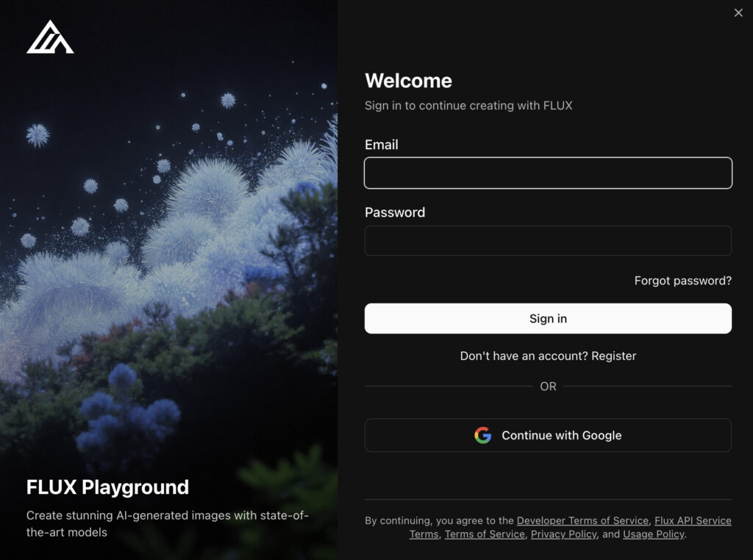Click the FLUX triangular logo icon
This screenshot has width=753, height=560.
(x=50, y=37)
